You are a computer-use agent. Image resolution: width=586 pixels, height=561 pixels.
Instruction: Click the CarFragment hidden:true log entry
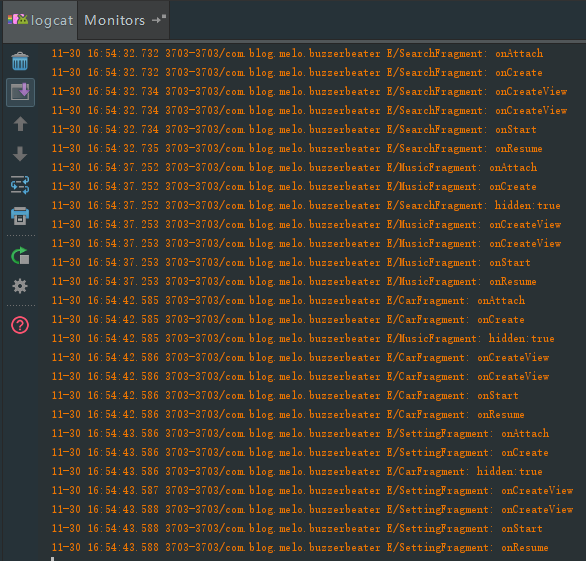click(x=297, y=472)
